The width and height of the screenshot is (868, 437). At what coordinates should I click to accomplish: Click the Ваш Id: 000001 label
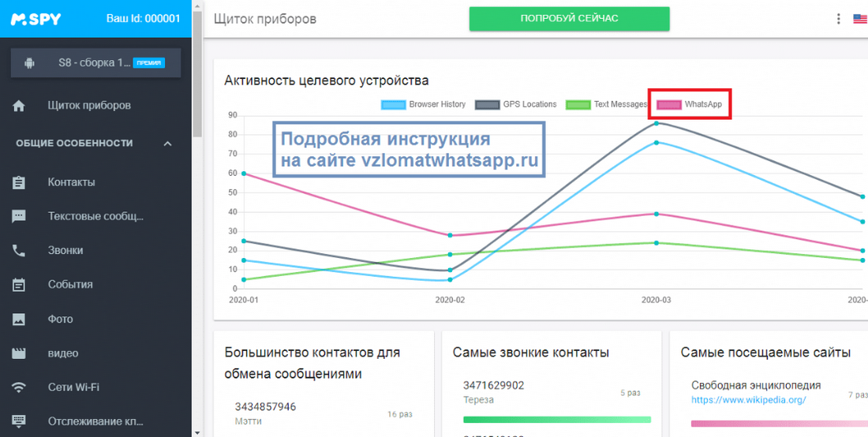click(x=144, y=19)
